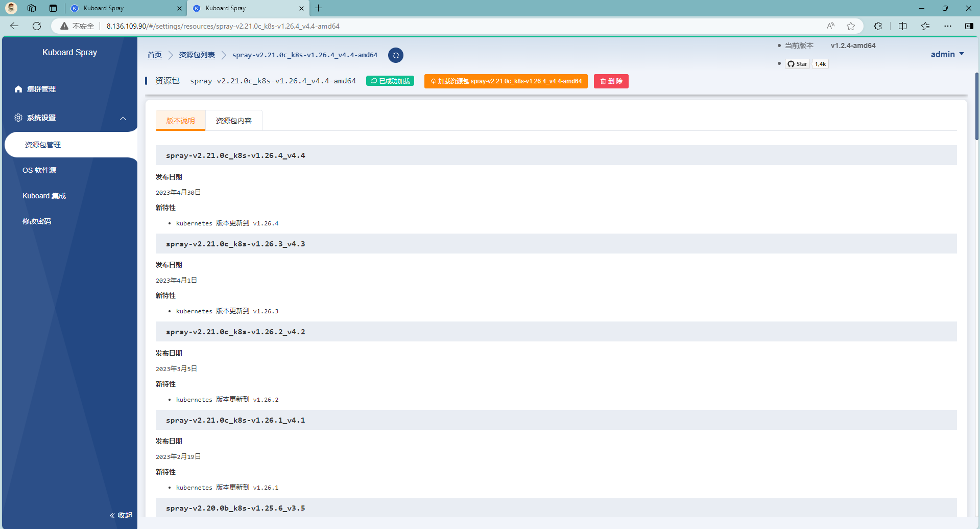Click the home icon next to 集群管理
This screenshot has width=980, height=529.
point(18,89)
